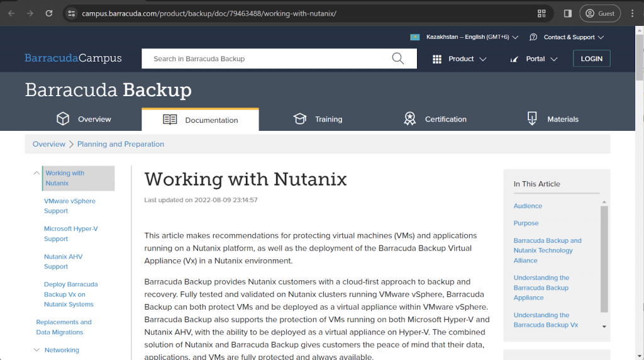
Task: Click the Planning and Preparation breadcrumb
Action: 120,144
